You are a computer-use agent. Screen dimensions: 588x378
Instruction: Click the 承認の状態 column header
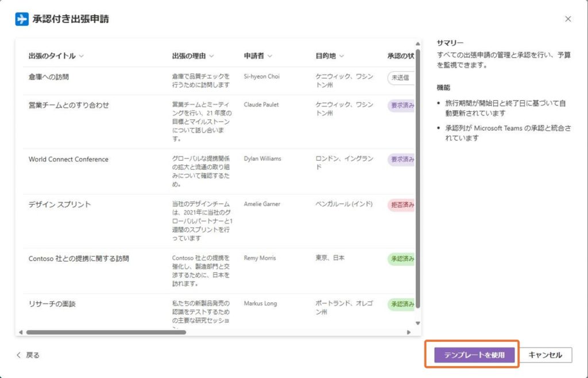point(400,56)
